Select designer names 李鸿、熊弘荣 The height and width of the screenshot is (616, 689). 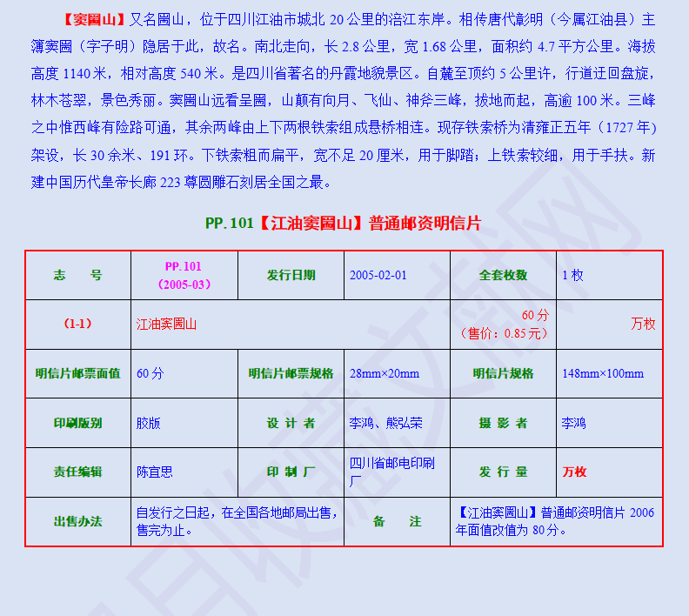385,423
